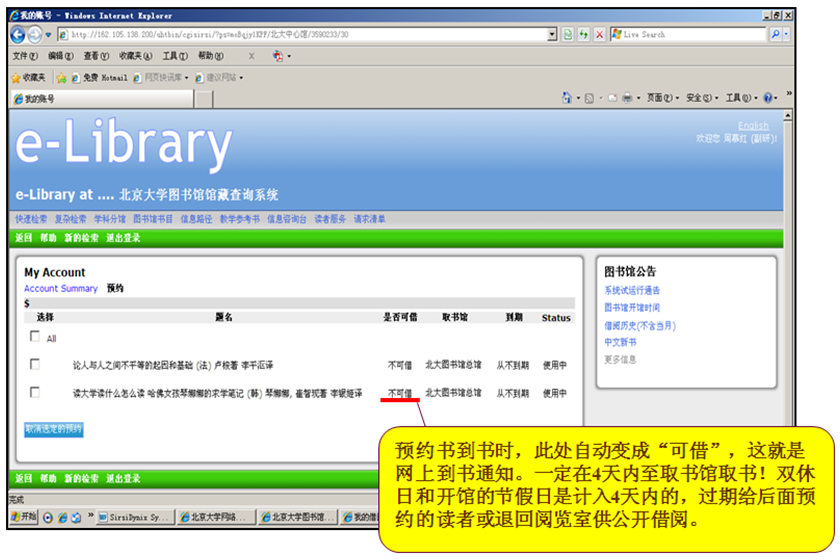Click the Home icon in command bar
The image size is (840, 560).
pyautogui.click(x=567, y=98)
